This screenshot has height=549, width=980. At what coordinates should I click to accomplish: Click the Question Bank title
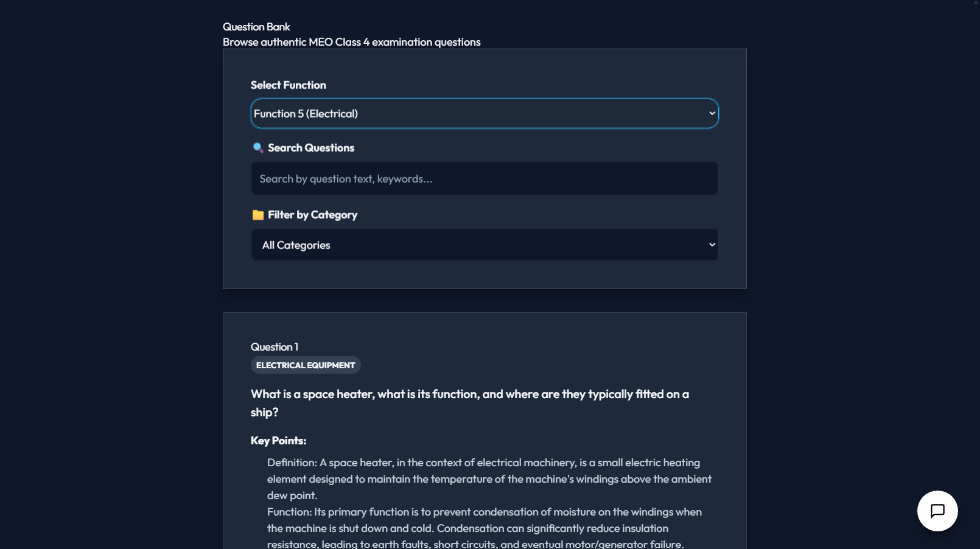pyautogui.click(x=256, y=27)
